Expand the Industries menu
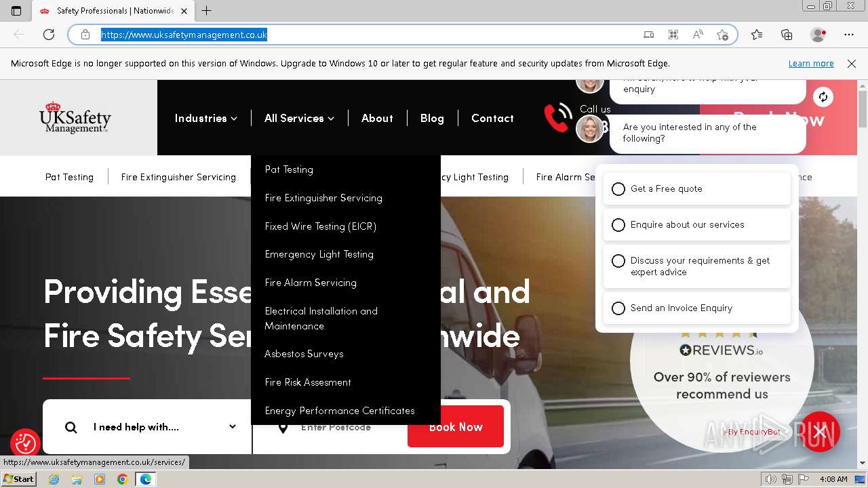Viewport: 868px width, 488px height. [205, 118]
